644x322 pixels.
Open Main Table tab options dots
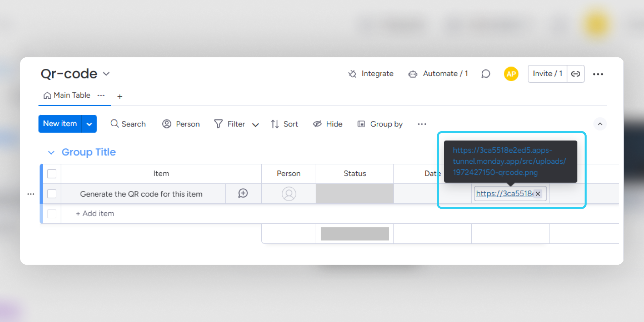point(101,96)
